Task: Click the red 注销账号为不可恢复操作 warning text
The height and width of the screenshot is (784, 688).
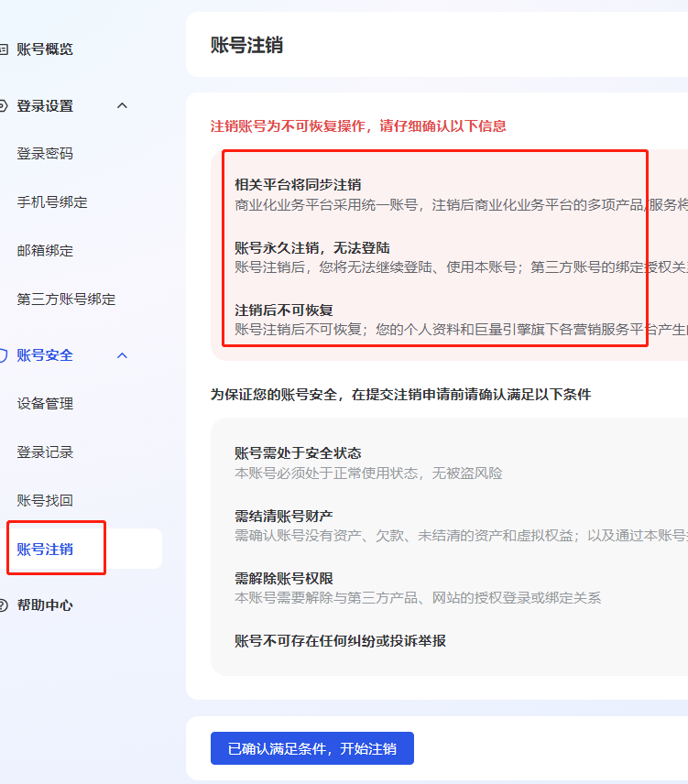Action: [x=358, y=126]
